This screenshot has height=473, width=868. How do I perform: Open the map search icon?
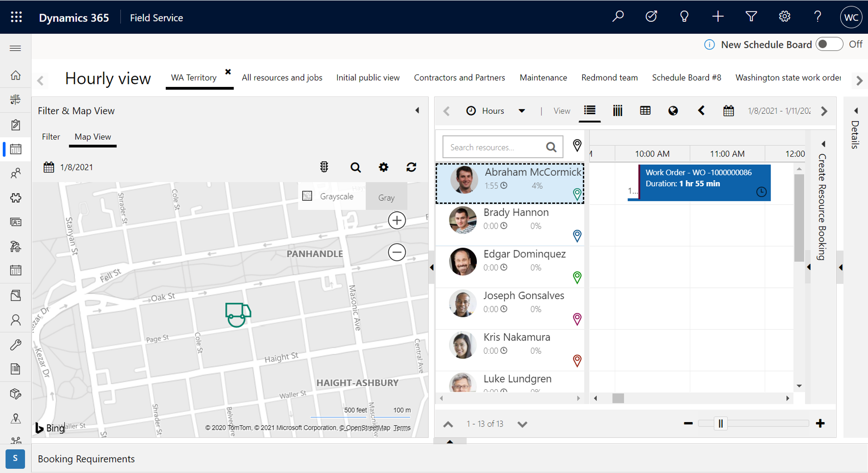pyautogui.click(x=356, y=167)
